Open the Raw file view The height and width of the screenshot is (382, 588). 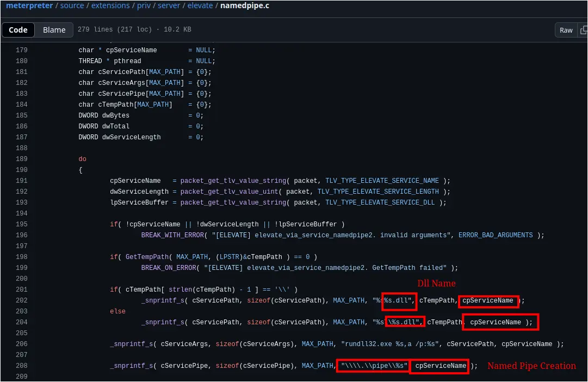click(566, 30)
